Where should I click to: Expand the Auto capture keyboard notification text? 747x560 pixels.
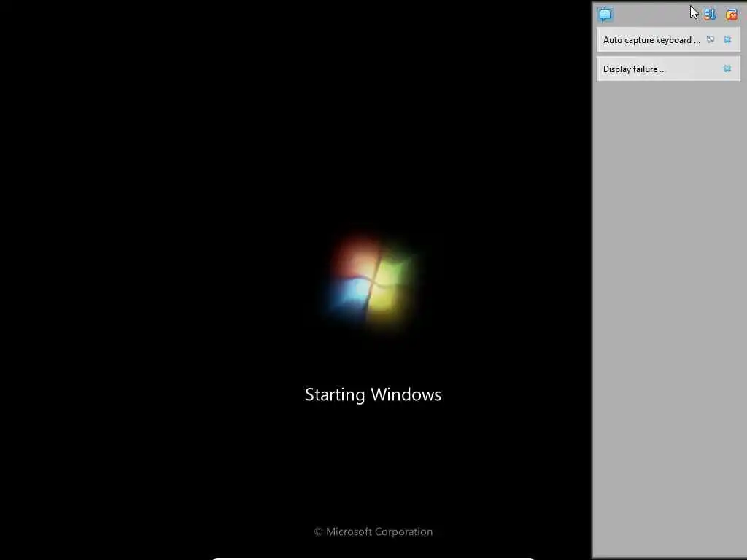pos(651,40)
